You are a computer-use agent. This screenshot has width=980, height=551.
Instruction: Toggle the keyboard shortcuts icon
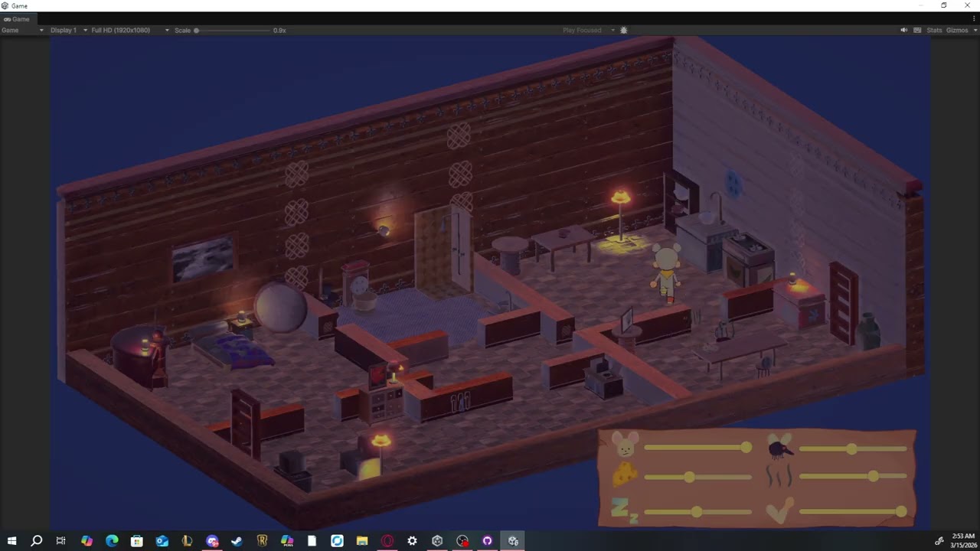coord(917,30)
